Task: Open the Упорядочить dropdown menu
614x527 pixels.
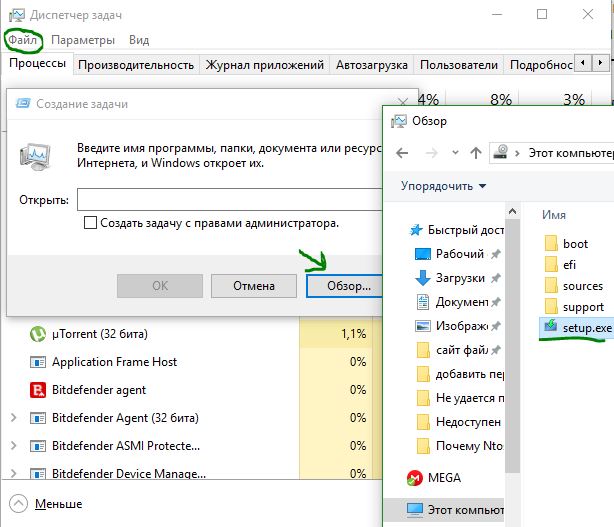Action: [443, 186]
